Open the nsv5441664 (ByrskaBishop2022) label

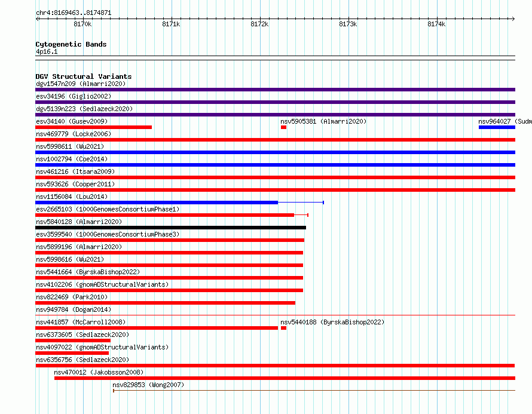[x=88, y=272]
